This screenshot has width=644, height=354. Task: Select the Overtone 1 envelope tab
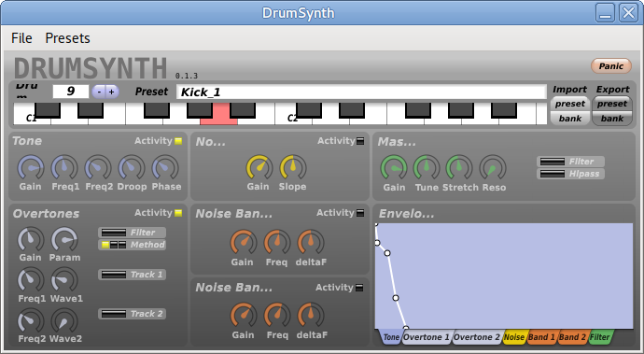tap(427, 337)
